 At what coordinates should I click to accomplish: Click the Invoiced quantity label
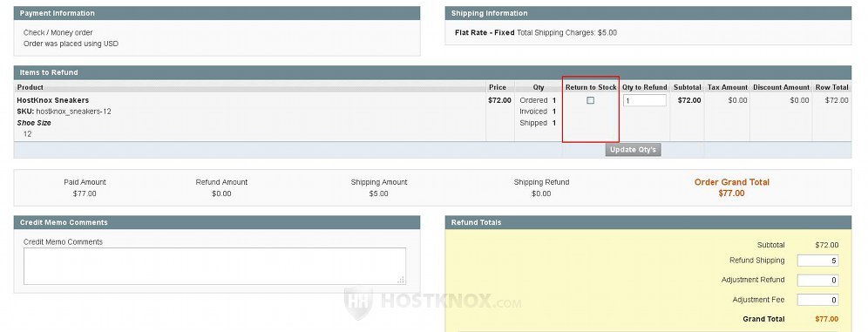pyautogui.click(x=533, y=112)
